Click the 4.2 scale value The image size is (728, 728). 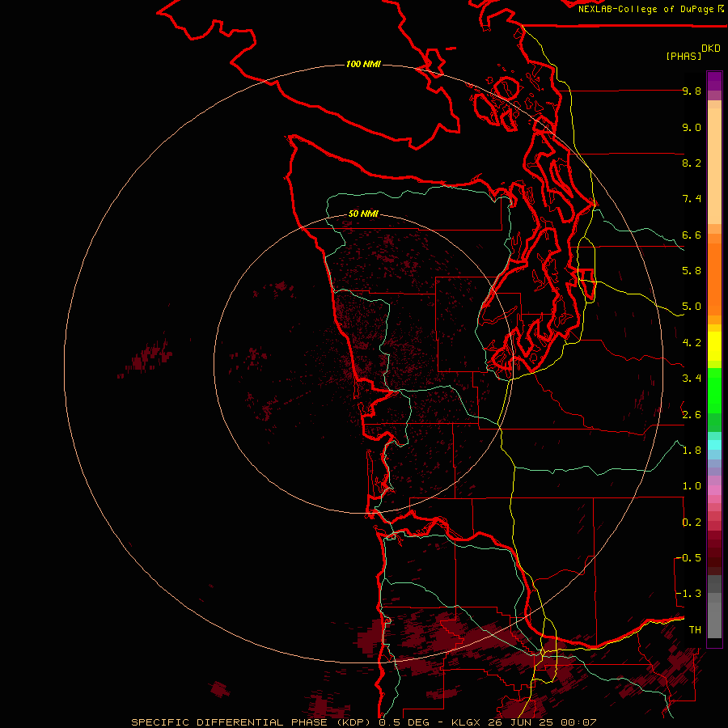point(692,343)
